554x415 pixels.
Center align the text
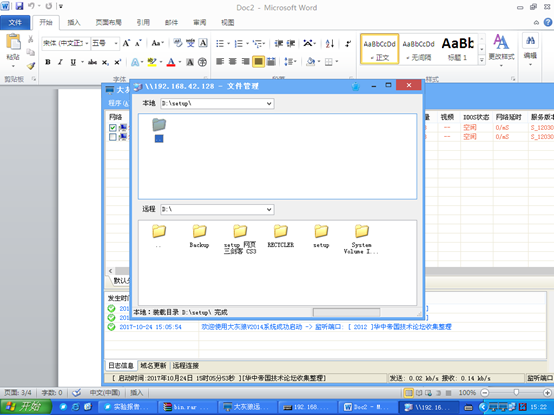[x=232, y=62]
